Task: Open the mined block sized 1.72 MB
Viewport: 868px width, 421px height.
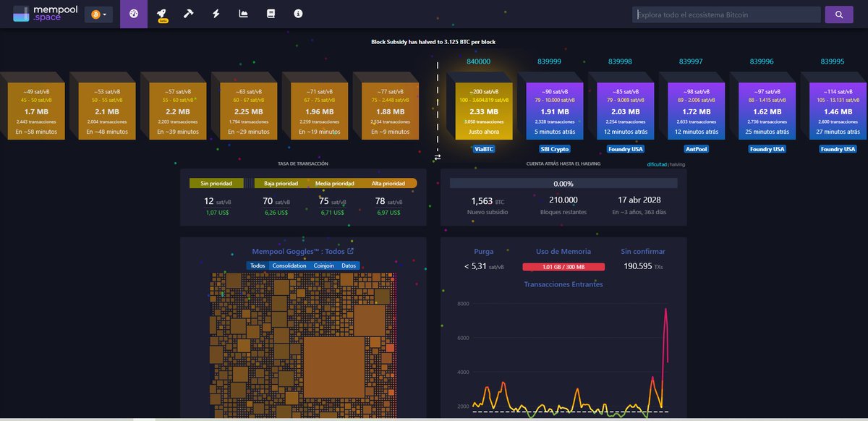Action: (697, 111)
